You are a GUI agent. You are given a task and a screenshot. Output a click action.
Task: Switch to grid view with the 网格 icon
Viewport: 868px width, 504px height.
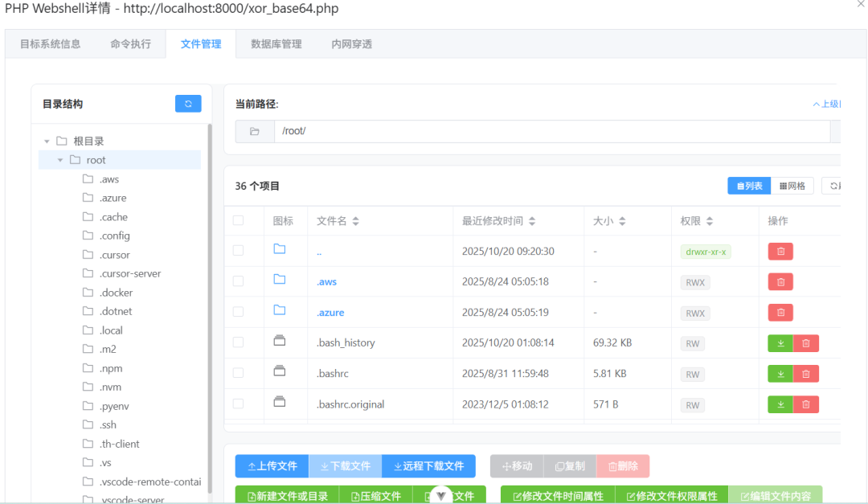click(x=792, y=185)
